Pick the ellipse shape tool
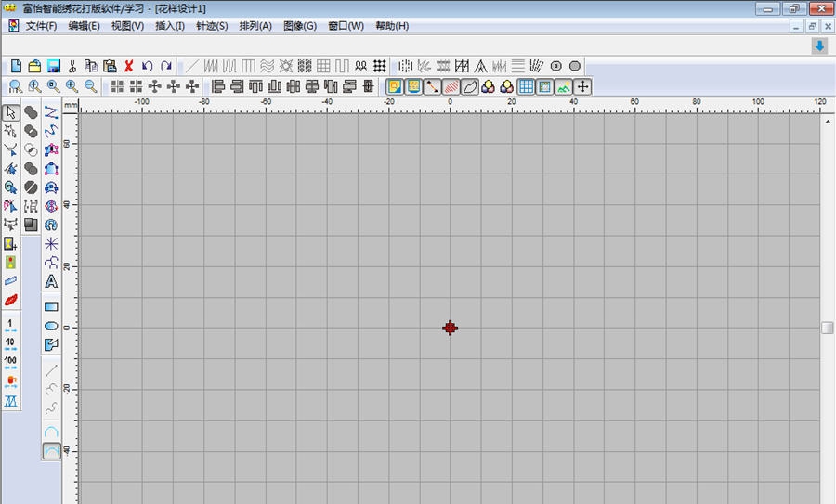 pyautogui.click(x=51, y=326)
